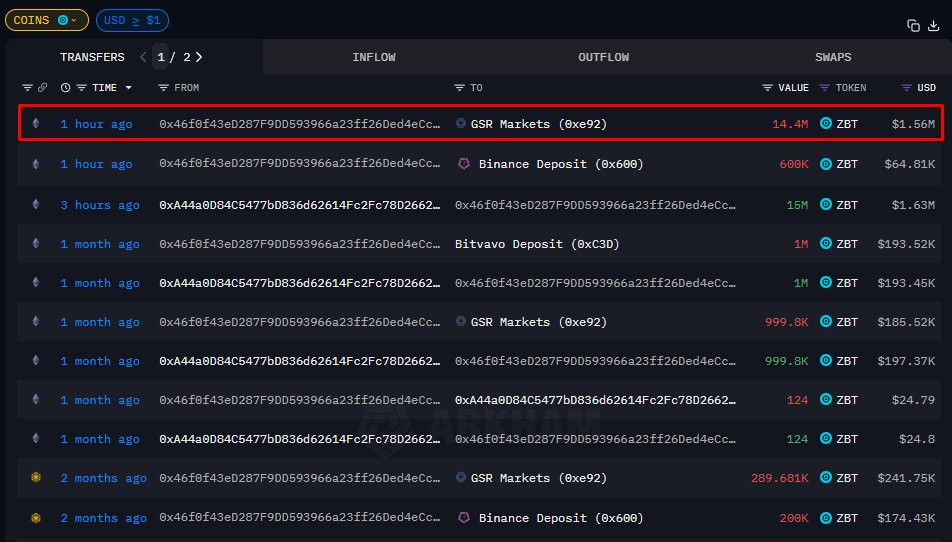Select the TRANSFERS tab
The height and width of the screenshot is (542, 952).
pos(92,57)
